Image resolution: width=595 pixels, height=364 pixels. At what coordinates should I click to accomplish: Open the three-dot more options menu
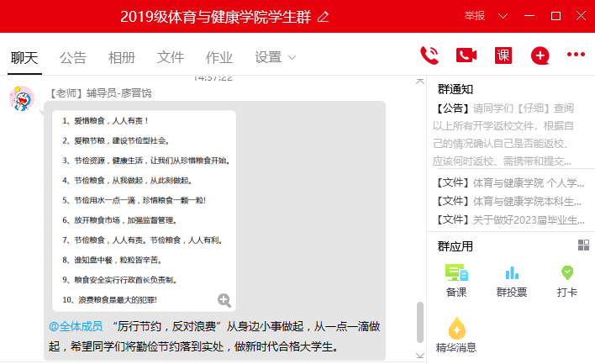(576, 55)
